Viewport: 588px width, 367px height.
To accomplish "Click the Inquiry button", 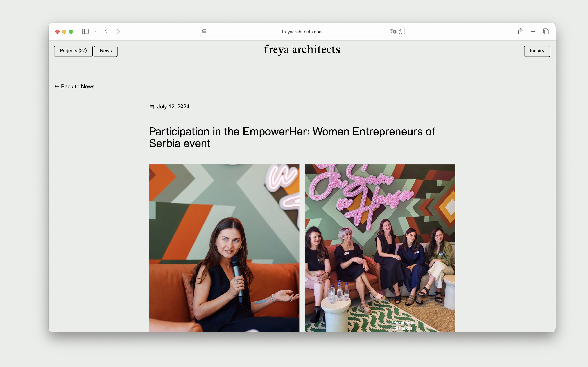I will pos(537,51).
